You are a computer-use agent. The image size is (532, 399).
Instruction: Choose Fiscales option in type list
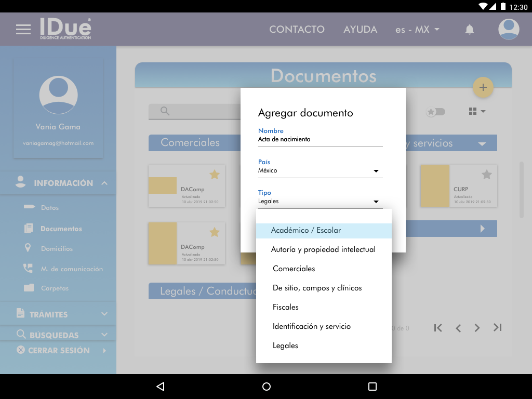[286, 307]
